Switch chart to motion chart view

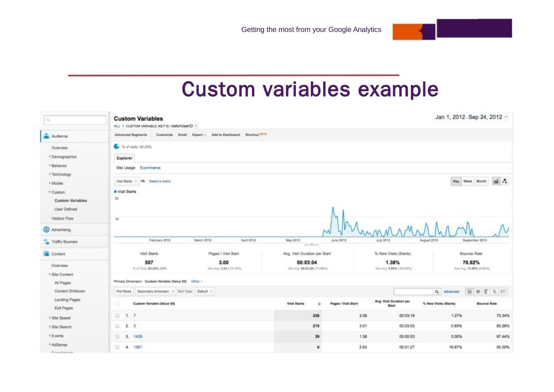point(504,181)
